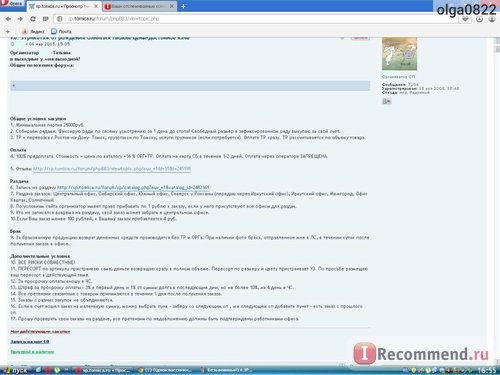The height and width of the screenshot is (375, 500).
Task: Click the site info icon in address bar
Action: click(x=59, y=19)
